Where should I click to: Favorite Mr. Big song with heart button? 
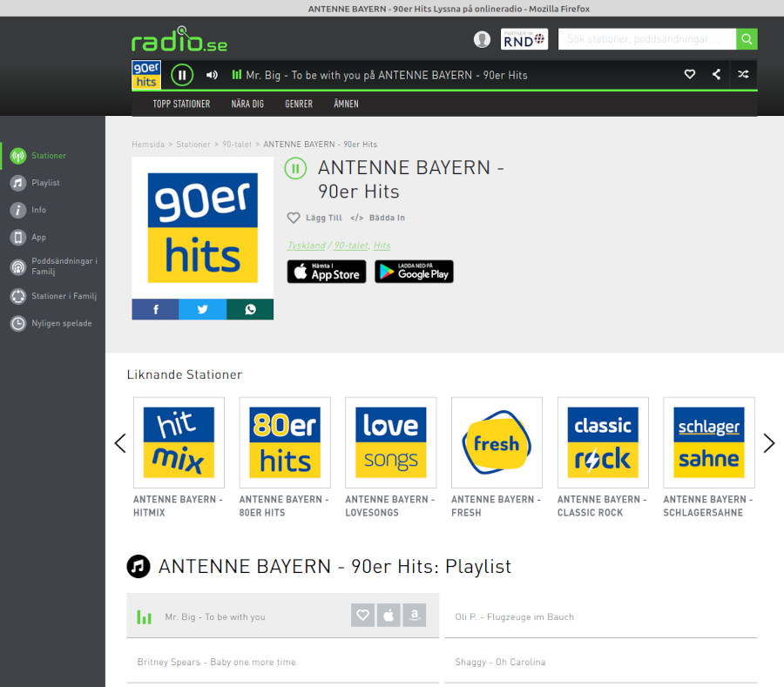[363, 615]
